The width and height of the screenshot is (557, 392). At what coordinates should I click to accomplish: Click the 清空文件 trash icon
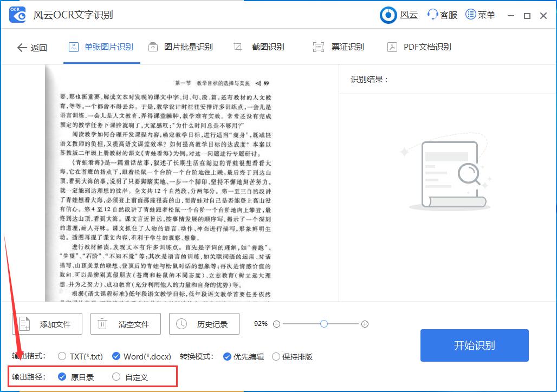[101, 323]
